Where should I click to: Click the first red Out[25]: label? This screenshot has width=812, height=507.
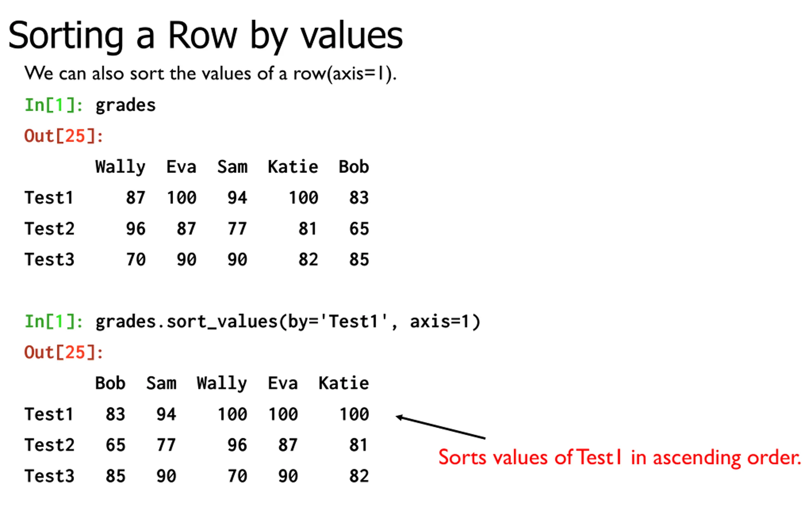pos(64,136)
